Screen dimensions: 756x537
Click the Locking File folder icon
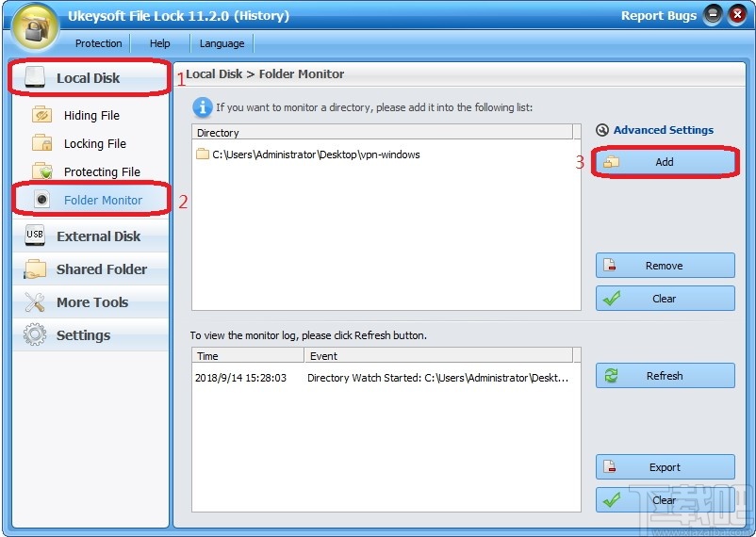41,142
